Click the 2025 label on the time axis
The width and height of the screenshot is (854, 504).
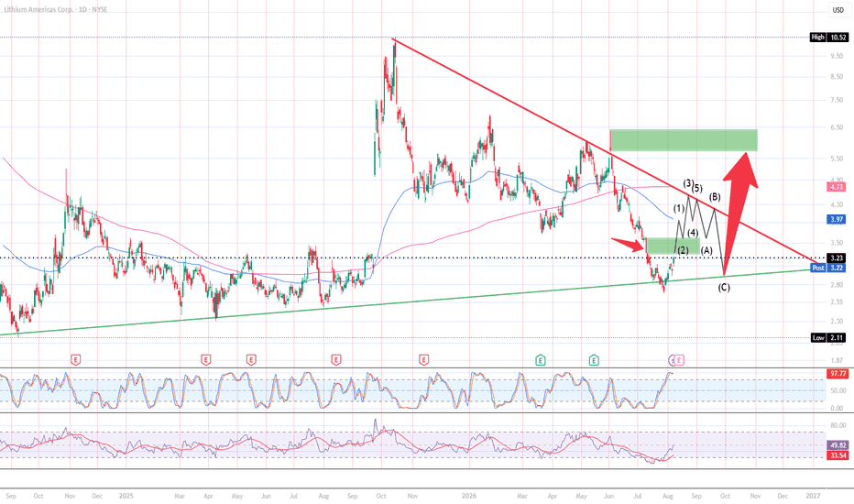coord(126,497)
